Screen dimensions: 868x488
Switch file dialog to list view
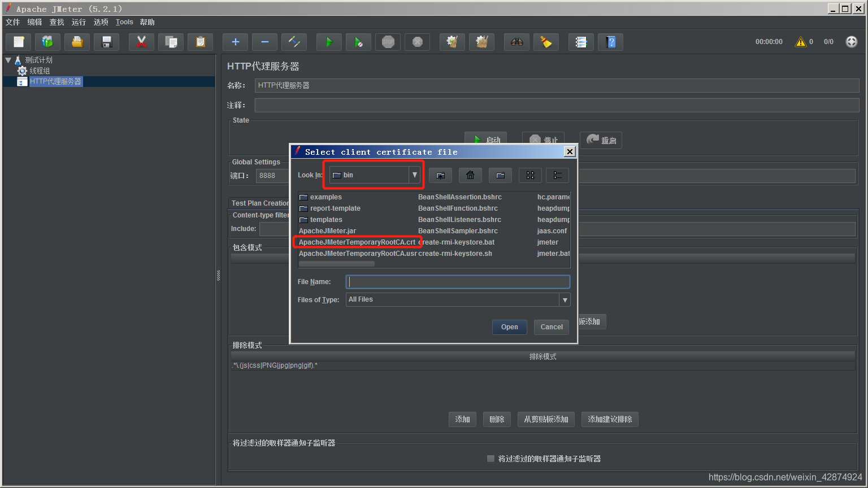[530, 175]
